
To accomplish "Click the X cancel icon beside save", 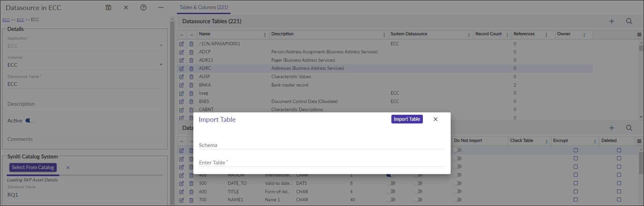I will click(126, 7).
